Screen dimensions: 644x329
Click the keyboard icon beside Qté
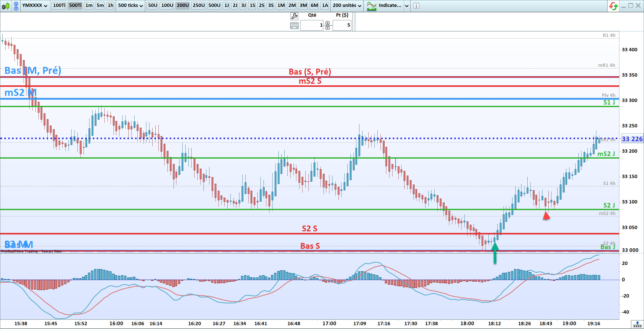pos(294,25)
